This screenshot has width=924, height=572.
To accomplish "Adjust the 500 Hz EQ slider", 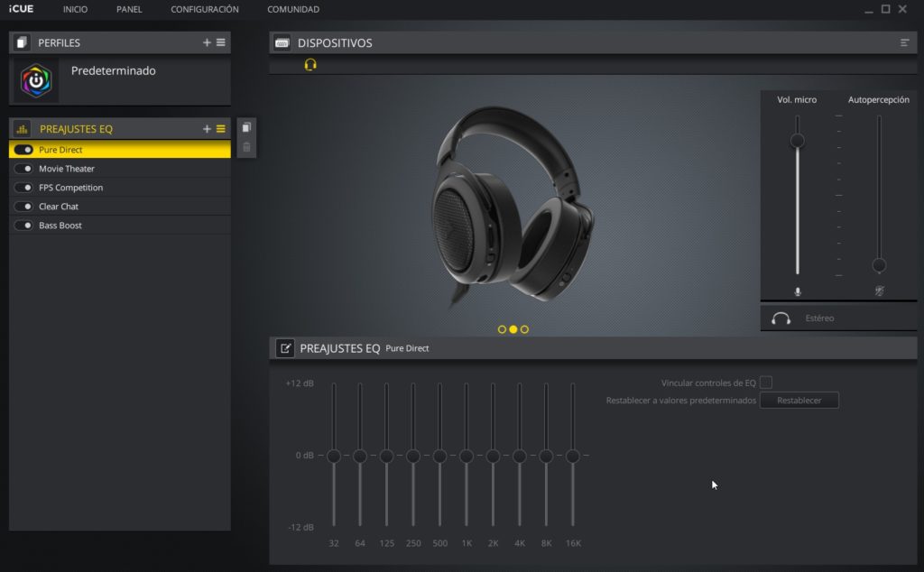I will 439,456.
